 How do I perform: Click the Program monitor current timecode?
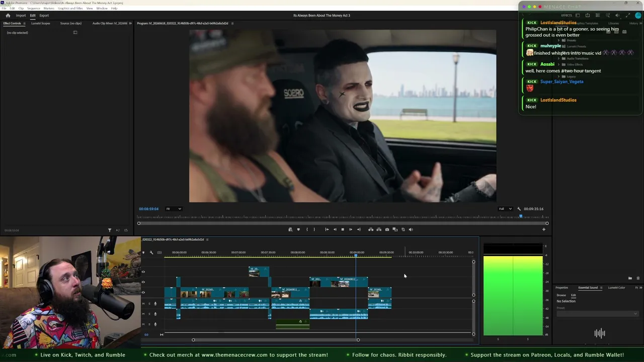point(148,209)
